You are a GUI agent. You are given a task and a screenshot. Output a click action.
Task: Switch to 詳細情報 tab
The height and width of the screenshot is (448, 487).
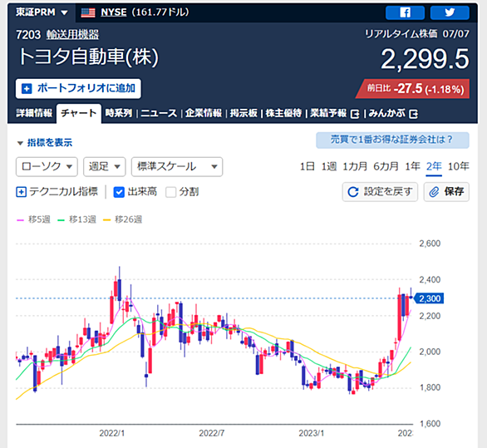[x=34, y=113]
